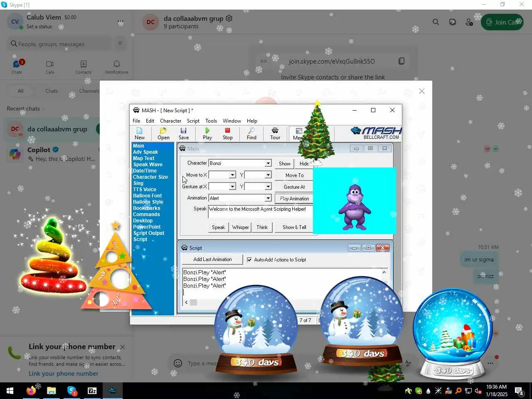Expand the Gesture at X dropdown
This screenshot has height=399, width=532.
tap(232, 187)
